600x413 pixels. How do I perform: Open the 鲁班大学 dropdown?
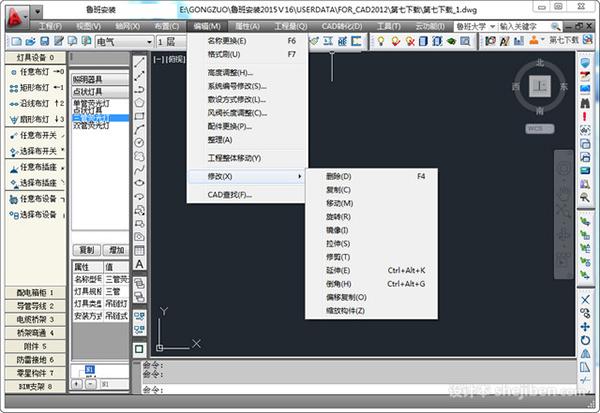492,26
